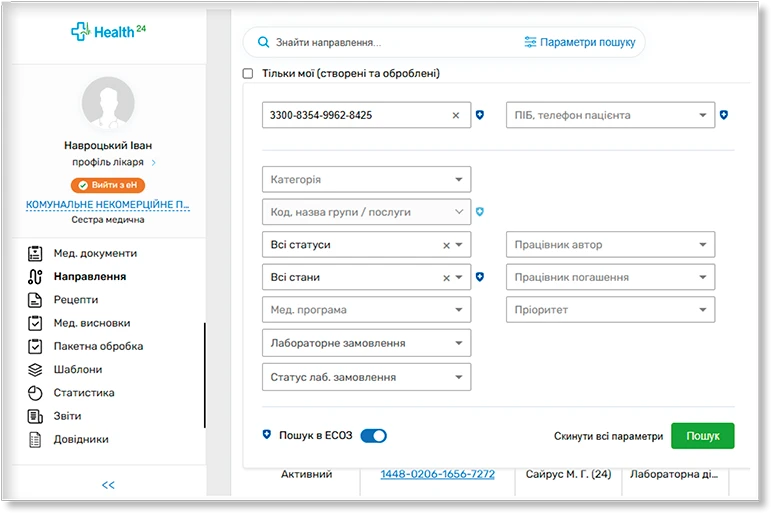Click the Мед. висновки icon
The height and width of the screenshot is (515, 773).
[35, 323]
